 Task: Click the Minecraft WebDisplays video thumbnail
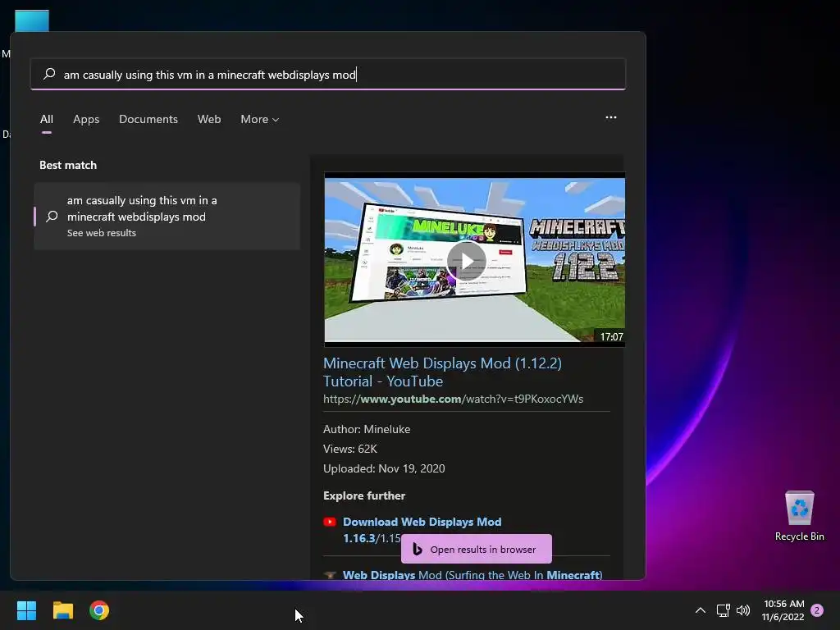click(475, 260)
